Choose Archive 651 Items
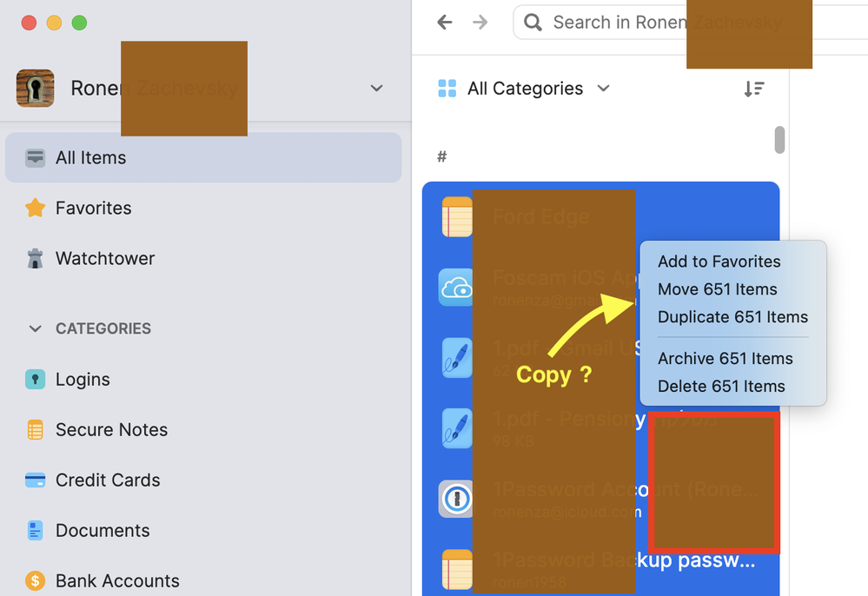Viewport: 868px width, 596px height. pos(725,359)
